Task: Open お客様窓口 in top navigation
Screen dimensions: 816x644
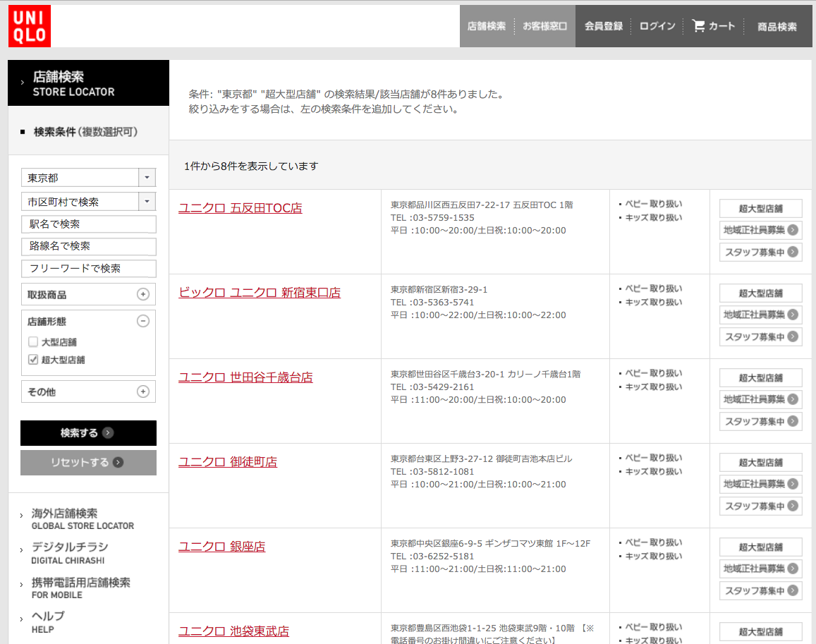Action: tap(545, 26)
